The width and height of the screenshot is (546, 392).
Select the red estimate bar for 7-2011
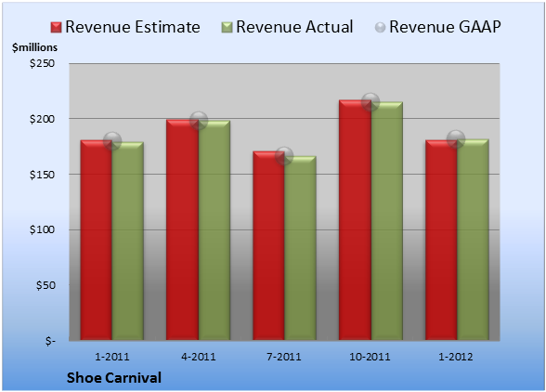[x=268, y=245]
